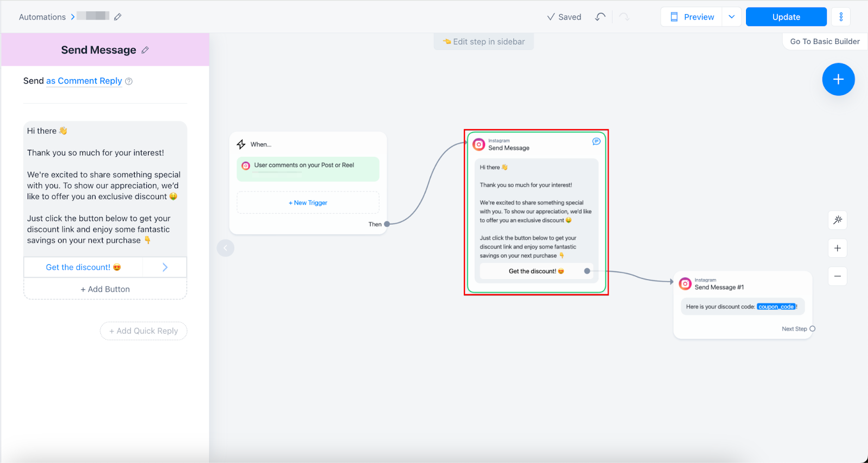Click the rename pencil next to automation name
This screenshot has height=463, width=868.
tap(118, 17)
